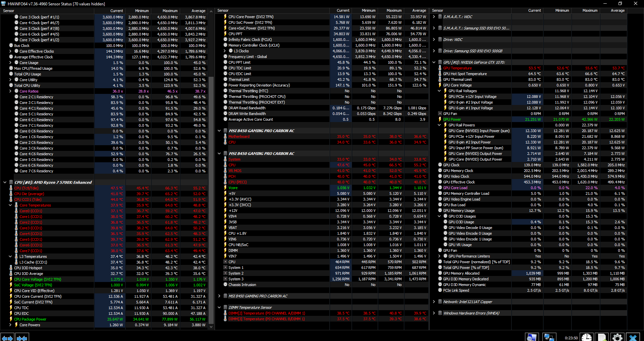The width and height of the screenshot is (644, 341).
Task: Expand the L3 Clocks group
Action: click(224, 51)
